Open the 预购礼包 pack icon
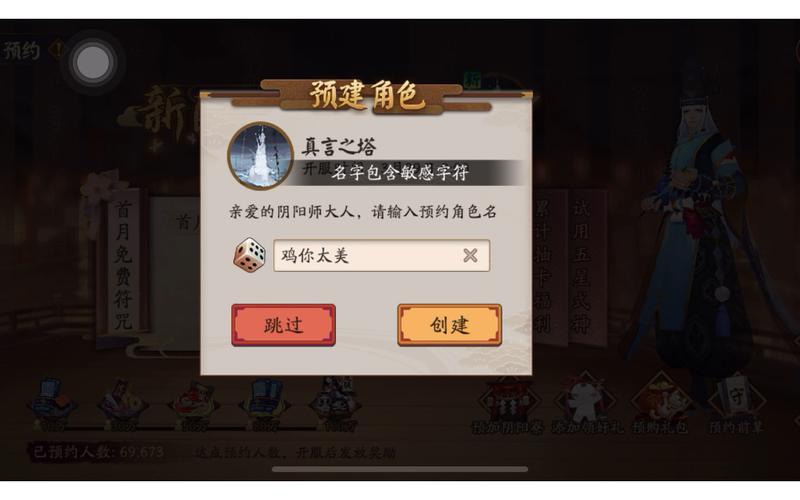 (660, 405)
